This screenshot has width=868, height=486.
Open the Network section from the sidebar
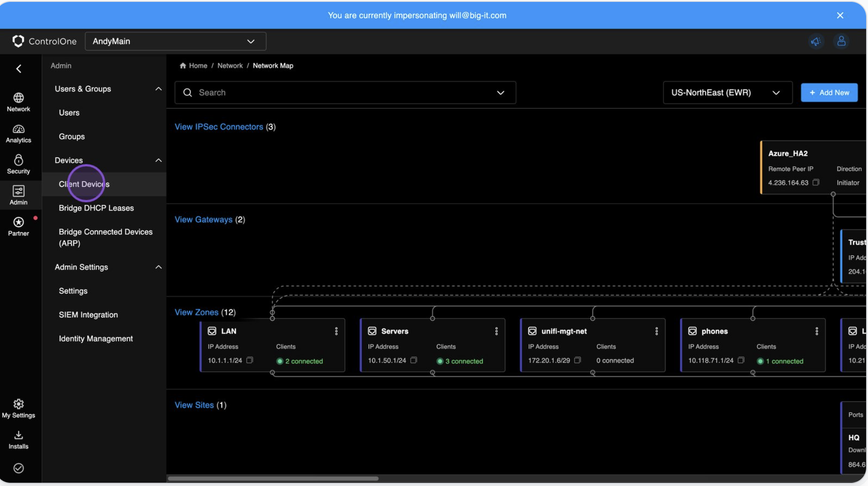click(19, 102)
